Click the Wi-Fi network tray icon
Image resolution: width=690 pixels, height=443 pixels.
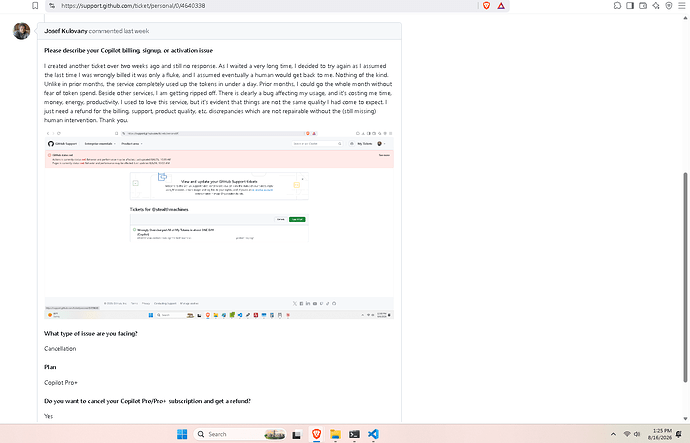click(627, 434)
